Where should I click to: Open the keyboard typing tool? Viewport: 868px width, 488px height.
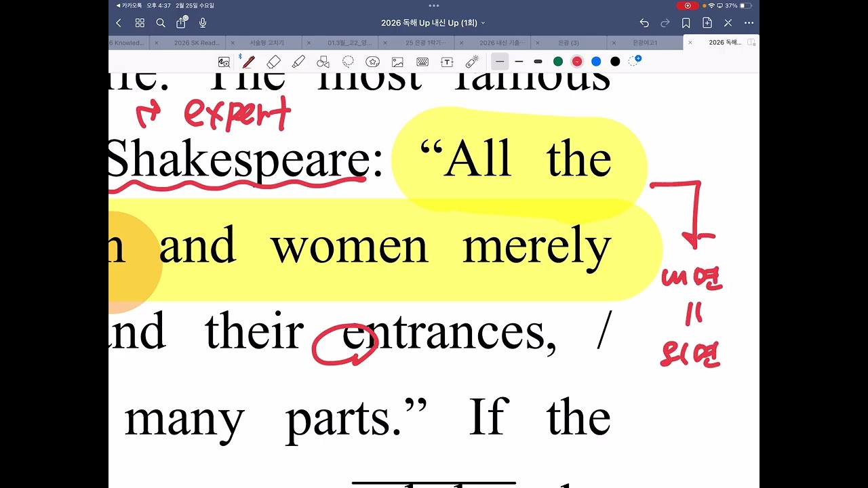pyautogui.click(x=422, y=62)
